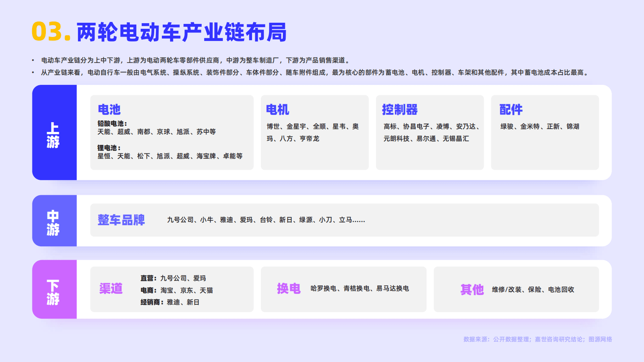Click the text 博世、金星宇、全顺、星韦、奥
The image size is (644, 362).
click(312, 127)
